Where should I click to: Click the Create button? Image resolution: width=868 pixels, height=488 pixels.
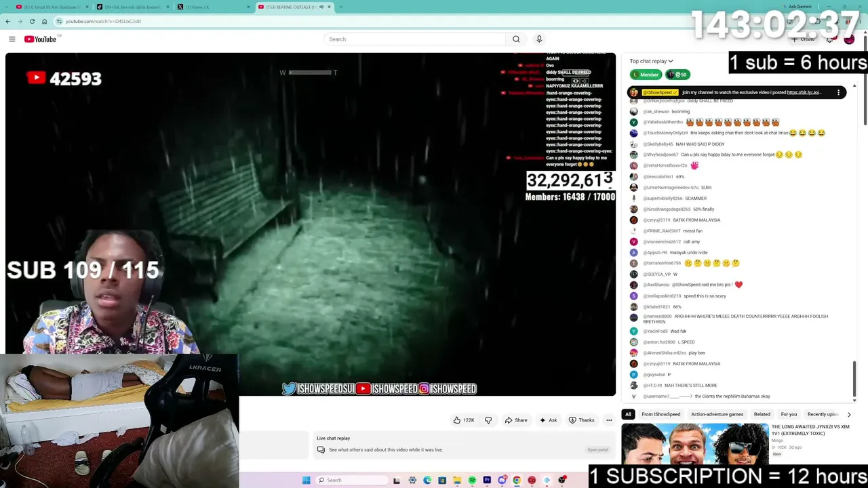click(x=803, y=39)
